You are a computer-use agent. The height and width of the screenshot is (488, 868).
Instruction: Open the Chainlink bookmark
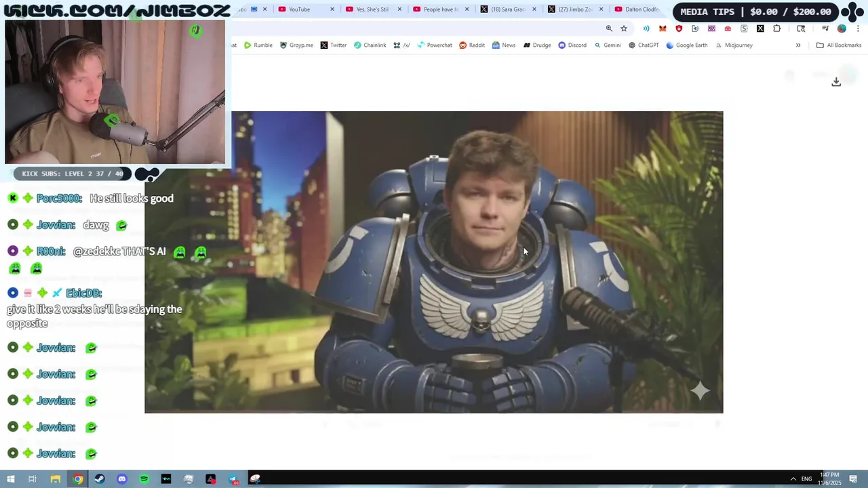[370, 45]
